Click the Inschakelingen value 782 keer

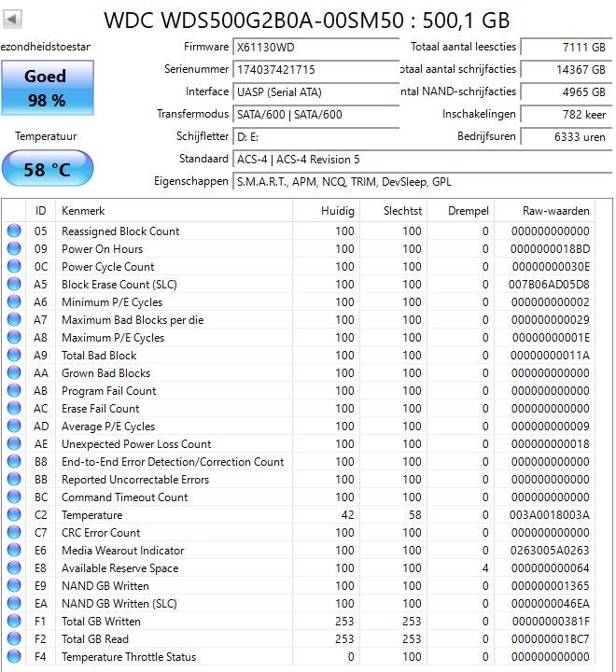pos(567,115)
